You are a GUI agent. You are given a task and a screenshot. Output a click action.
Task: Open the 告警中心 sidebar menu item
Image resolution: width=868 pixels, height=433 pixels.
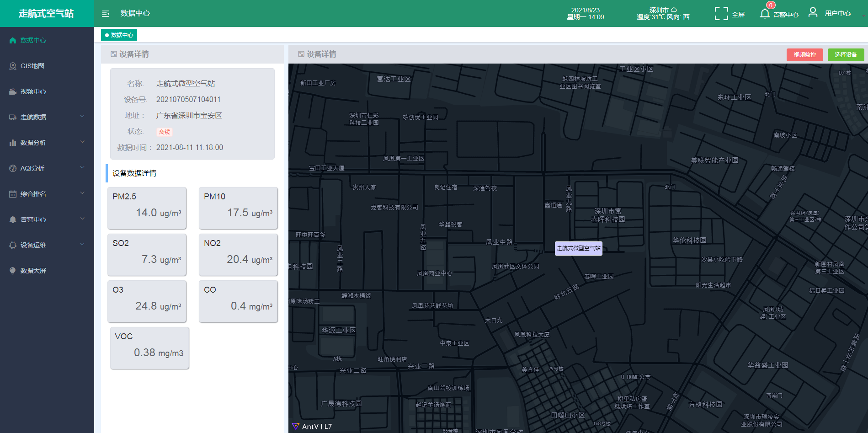(33, 219)
